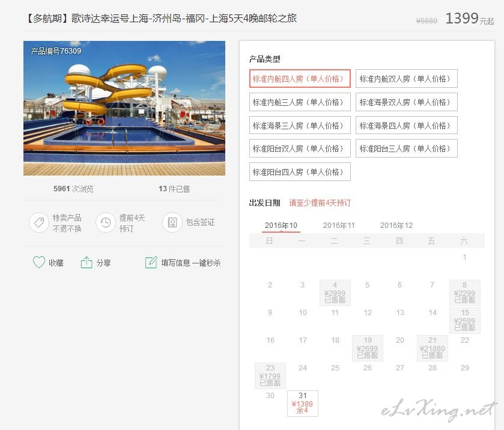Screen dimensions: 504x430
Task: Click the 出发日期 heading
Action: coord(264,203)
